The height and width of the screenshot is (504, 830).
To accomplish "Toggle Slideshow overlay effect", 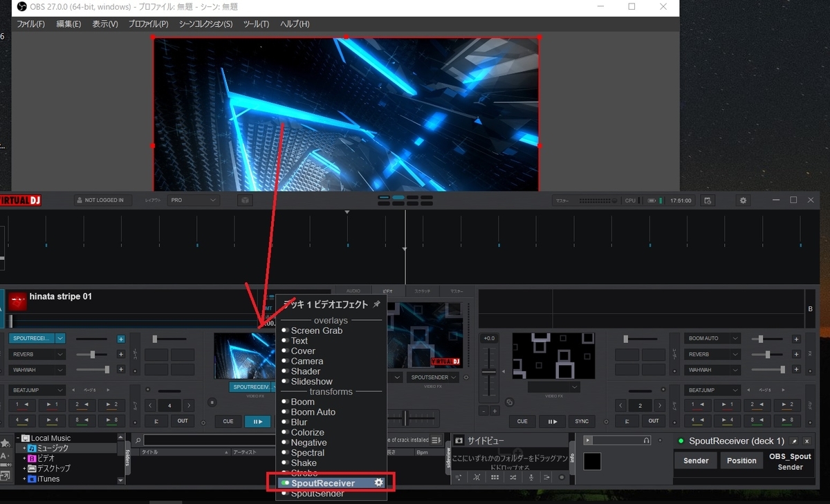I will pyautogui.click(x=284, y=382).
